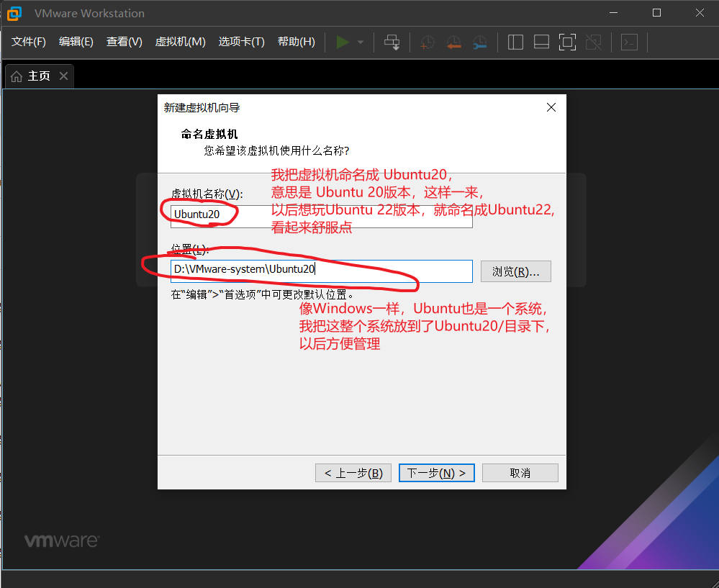The width and height of the screenshot is (719, 588).
Task: Minimize the VMware Workstation window
Action: point(613,13)
